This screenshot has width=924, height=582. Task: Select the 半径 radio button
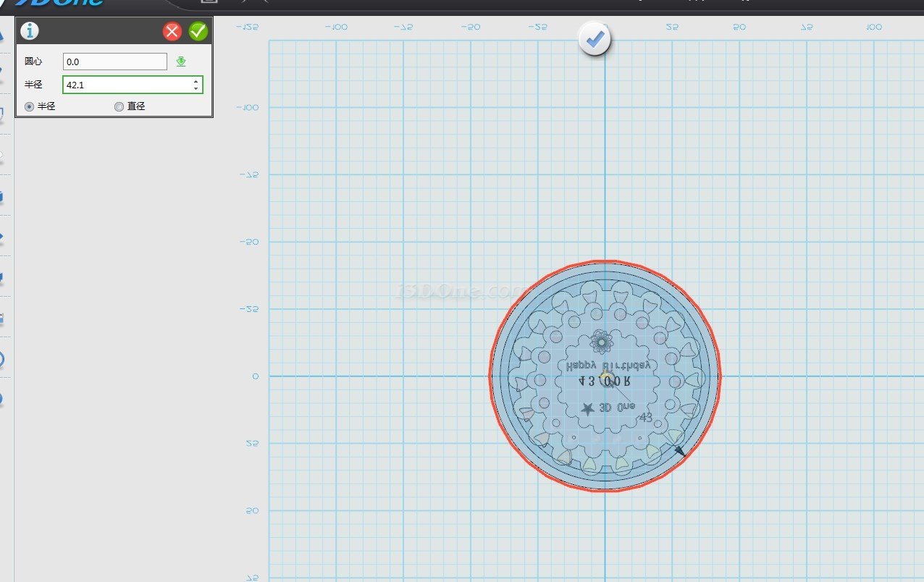pyautogui.click(x=30, y=106)
